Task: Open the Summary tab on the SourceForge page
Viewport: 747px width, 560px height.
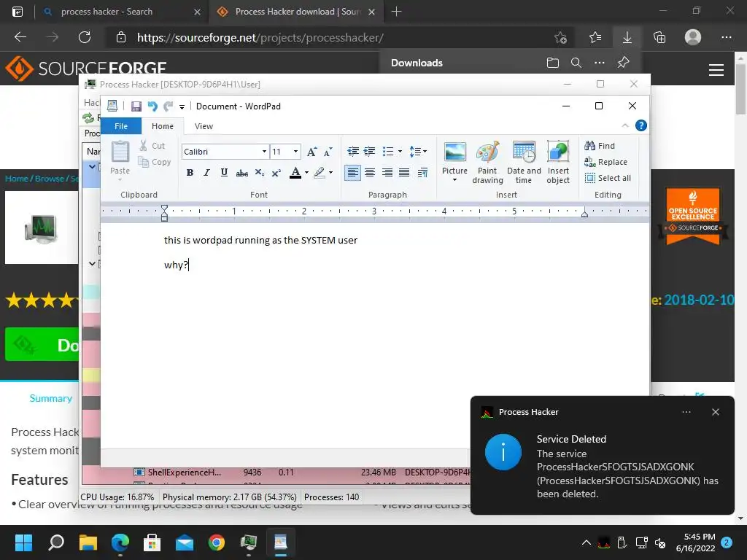Action: [x=51, y=399]
